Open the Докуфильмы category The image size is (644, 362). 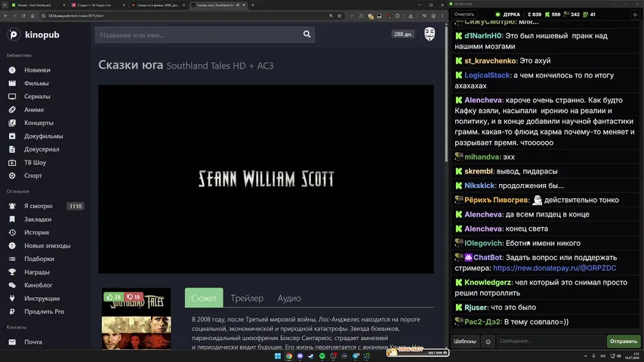[x=43, y=136]
